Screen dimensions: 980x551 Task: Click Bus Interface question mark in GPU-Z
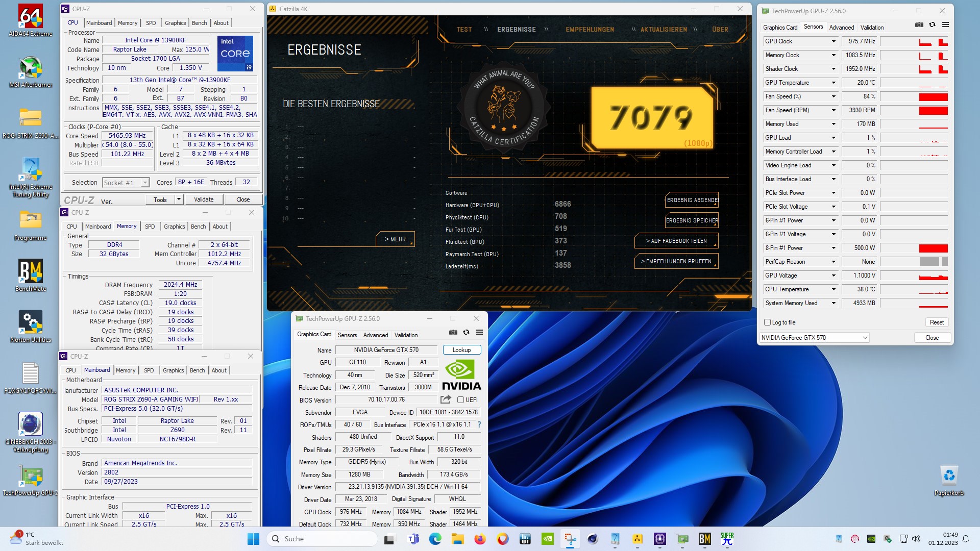pyautogui.click(x=479, y=424)
